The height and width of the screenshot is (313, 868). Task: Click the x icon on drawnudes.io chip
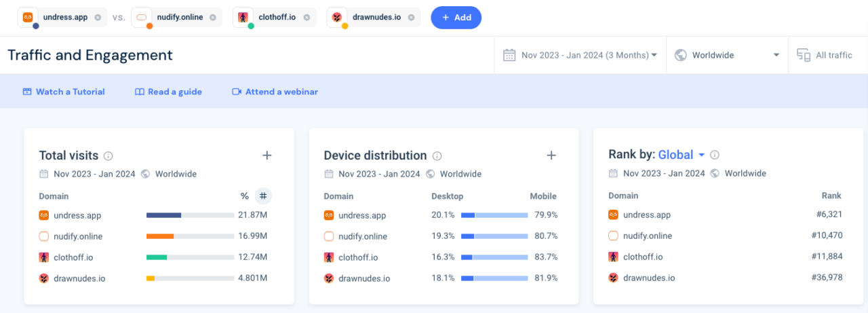pos(411,17)
